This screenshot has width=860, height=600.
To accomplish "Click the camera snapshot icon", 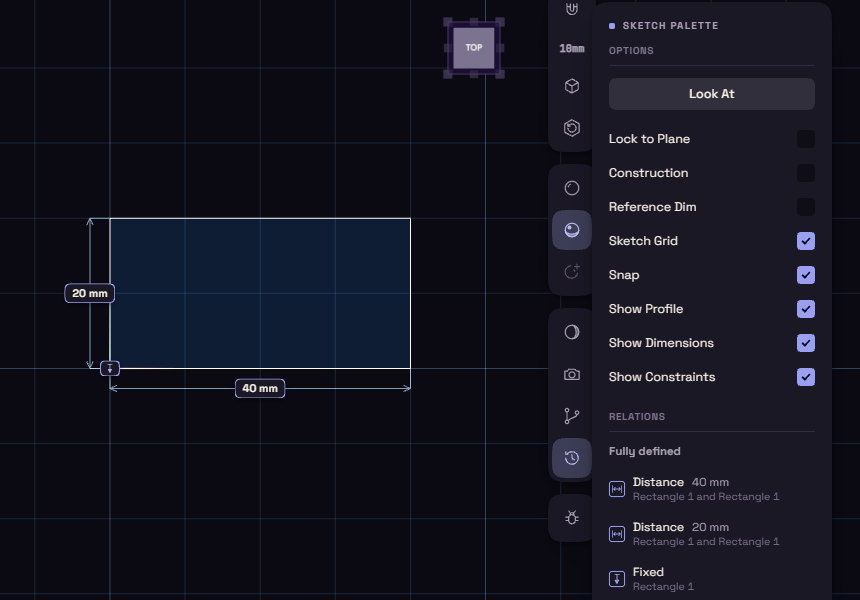I will [572, 375].
